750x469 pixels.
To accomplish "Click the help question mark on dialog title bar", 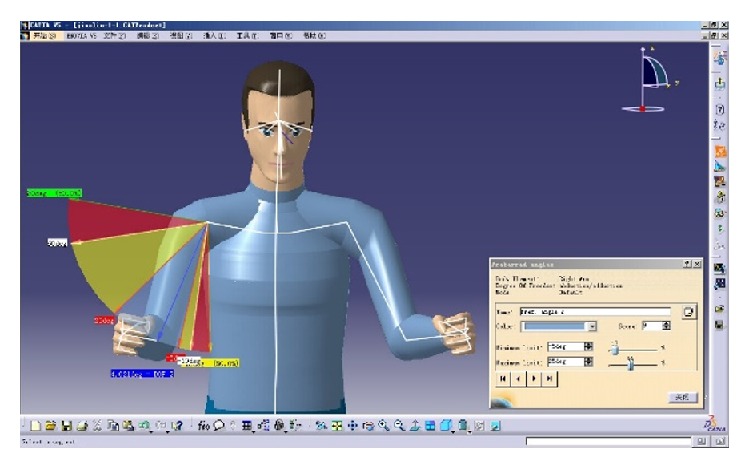I will pos(687,264).
